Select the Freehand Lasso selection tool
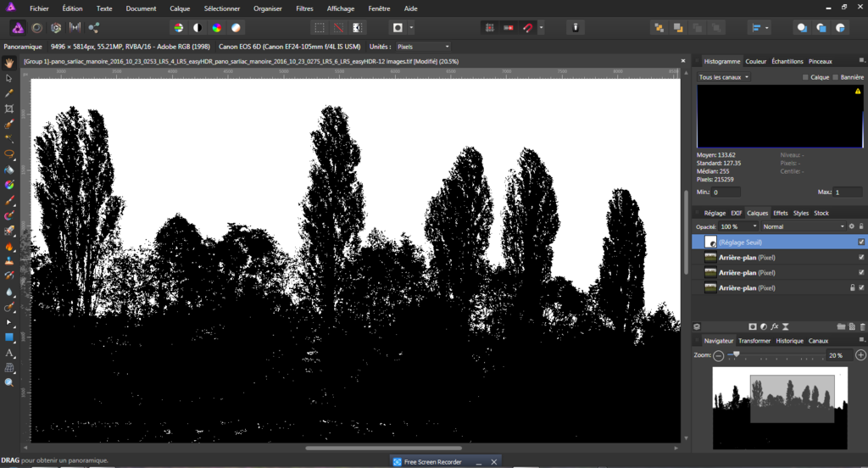 point(8,154)
